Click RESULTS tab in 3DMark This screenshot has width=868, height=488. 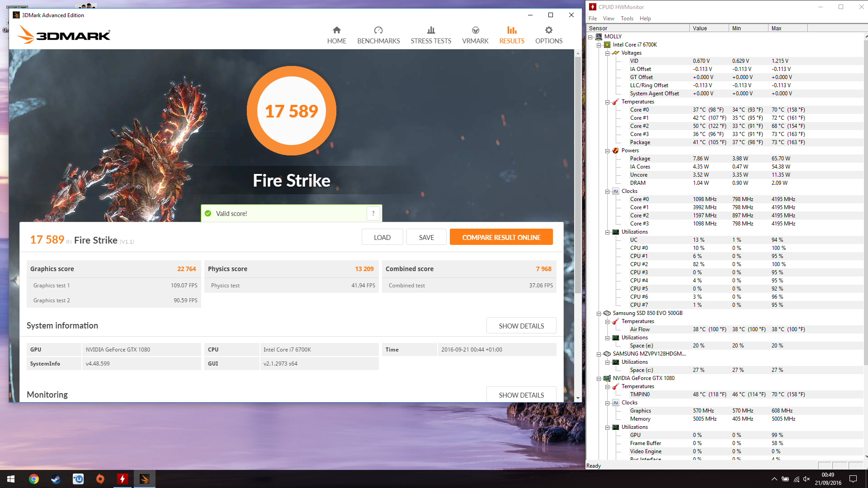(x=511, y=34)
